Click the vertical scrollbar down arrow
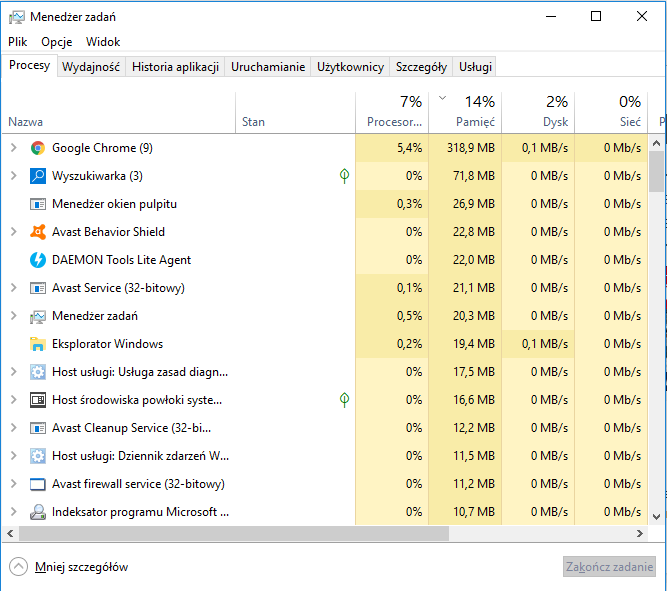 pyautogui.click(x=656, y=517)
